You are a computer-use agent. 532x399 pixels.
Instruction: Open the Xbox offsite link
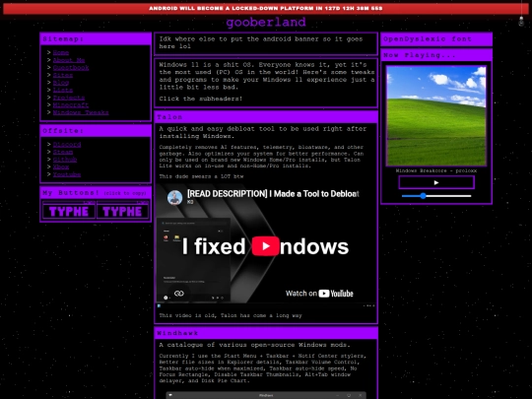[x=61, y=166]
